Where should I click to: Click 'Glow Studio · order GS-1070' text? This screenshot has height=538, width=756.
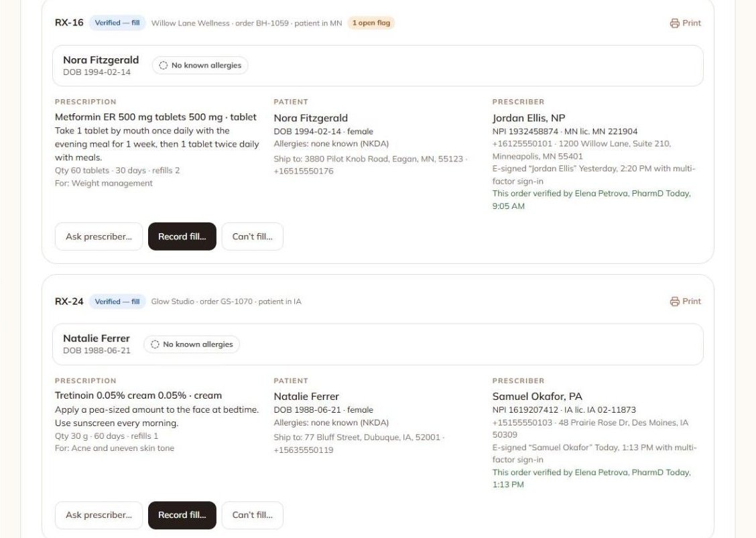coord(202,301)
